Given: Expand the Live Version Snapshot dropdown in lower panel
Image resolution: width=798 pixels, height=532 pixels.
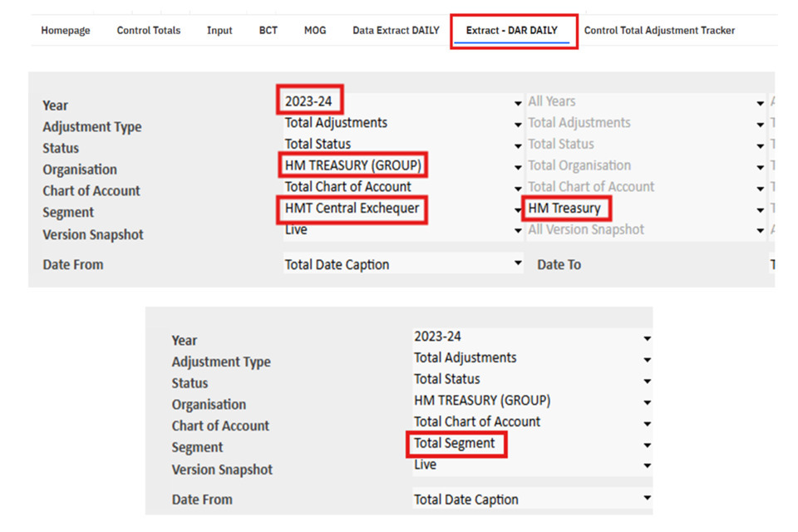Looking at the screenshot, I should click(x=647, y=466).
